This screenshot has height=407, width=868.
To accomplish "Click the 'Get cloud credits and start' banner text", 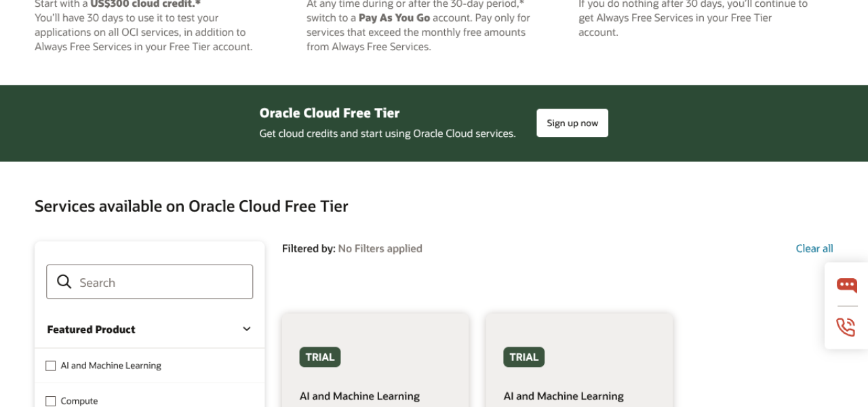I will pos(387,134).
